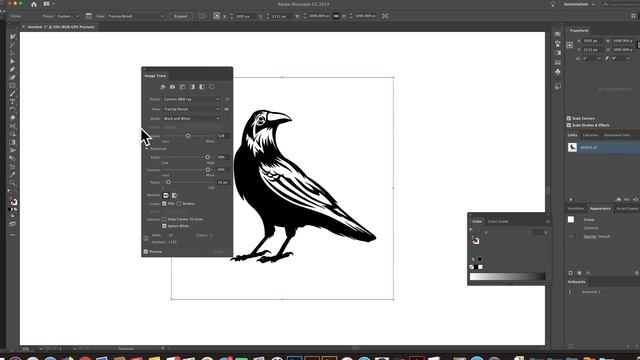Choose the Overlapping method icon

click(x=174, y=196)
